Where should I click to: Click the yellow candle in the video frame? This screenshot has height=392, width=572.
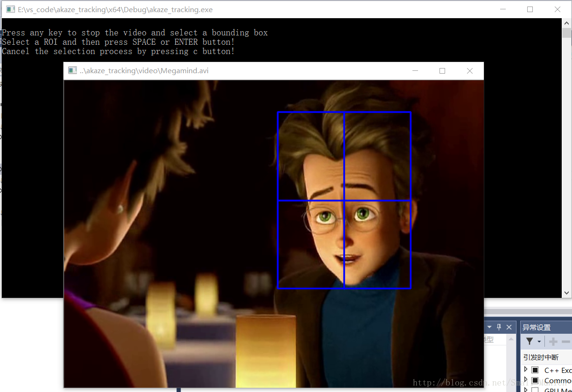266,351
